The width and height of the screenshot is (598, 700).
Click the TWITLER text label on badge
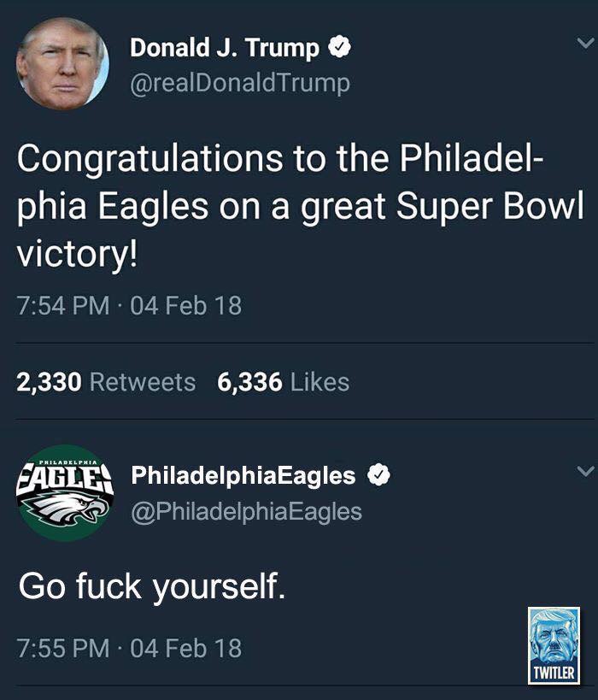coord(554,674)
